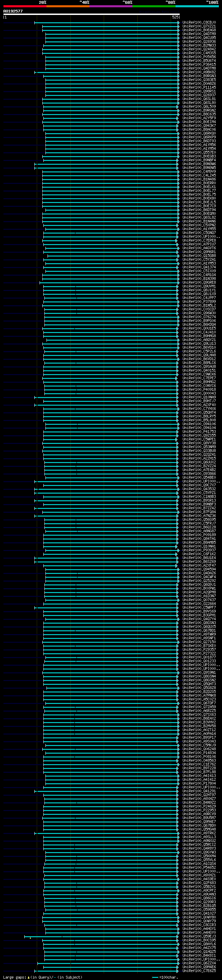222x980 pixels.
Task: Select hit label UniRef100_Q8J1Y1
Action: point(199,290)
